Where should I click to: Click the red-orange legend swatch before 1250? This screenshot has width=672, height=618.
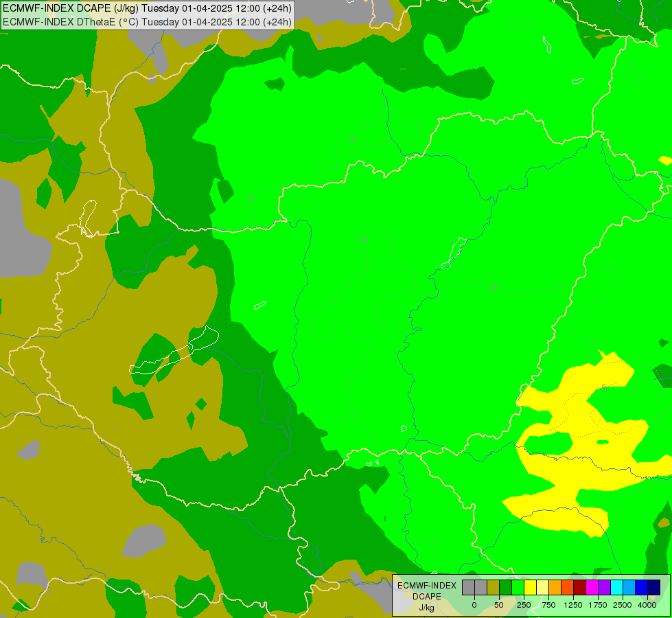[568, 587]
